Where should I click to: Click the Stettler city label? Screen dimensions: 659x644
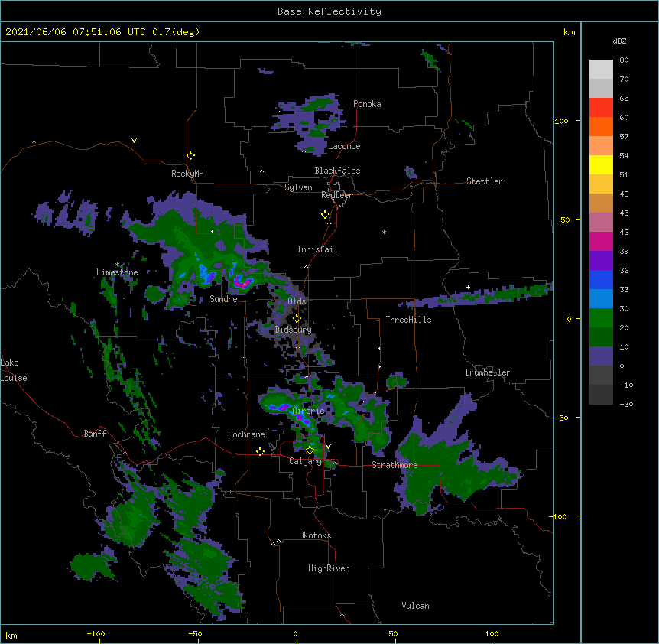click(485, 181)
